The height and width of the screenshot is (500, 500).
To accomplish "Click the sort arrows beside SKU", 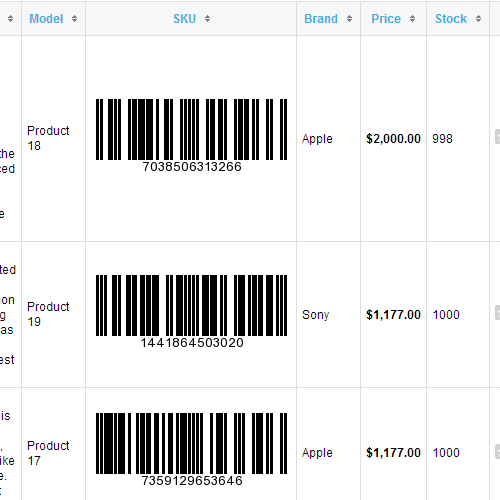I will click(x=207, y=19).
